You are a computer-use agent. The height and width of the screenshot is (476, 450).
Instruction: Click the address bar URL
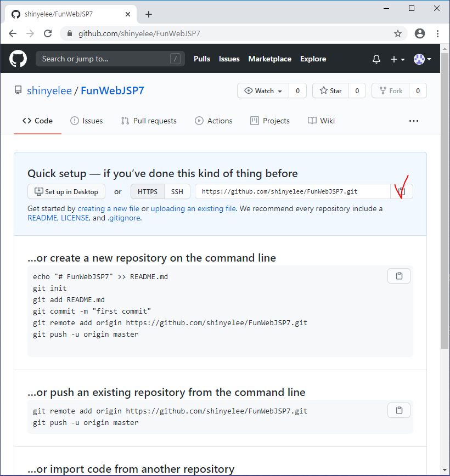click(x=139, y=33)
